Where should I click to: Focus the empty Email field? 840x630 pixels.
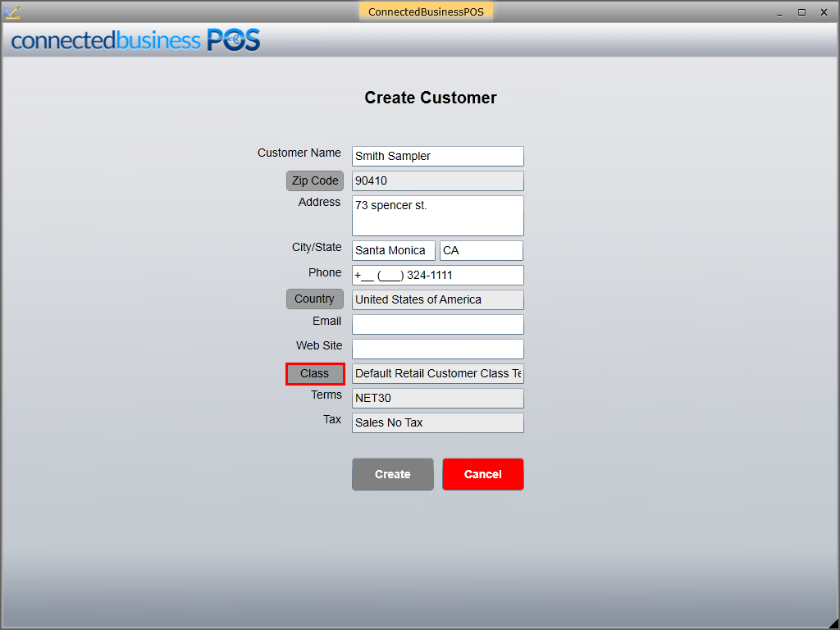click(x=438, y=324)
